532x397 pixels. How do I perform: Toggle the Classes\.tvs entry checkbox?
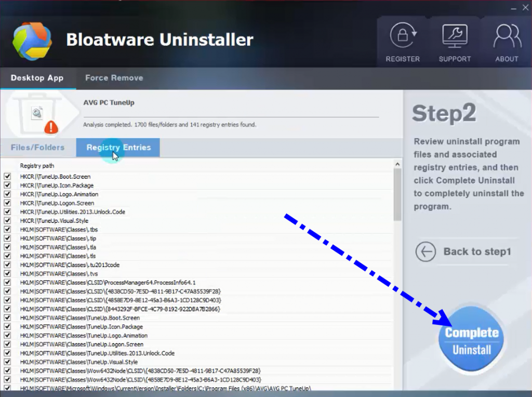point(7,273)
